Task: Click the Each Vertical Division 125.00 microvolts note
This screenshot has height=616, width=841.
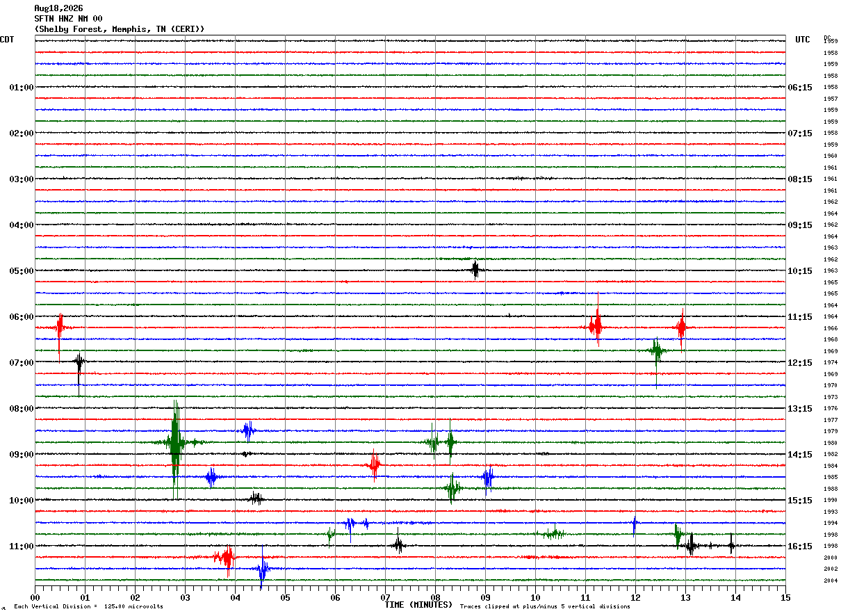Action: point(88,607)
